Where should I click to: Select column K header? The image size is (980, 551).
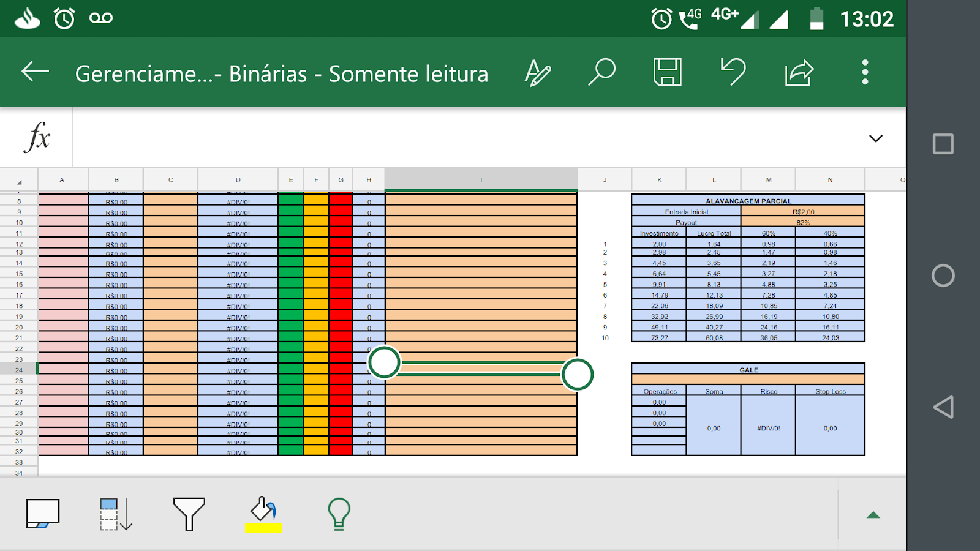click(x=659, y=179)
